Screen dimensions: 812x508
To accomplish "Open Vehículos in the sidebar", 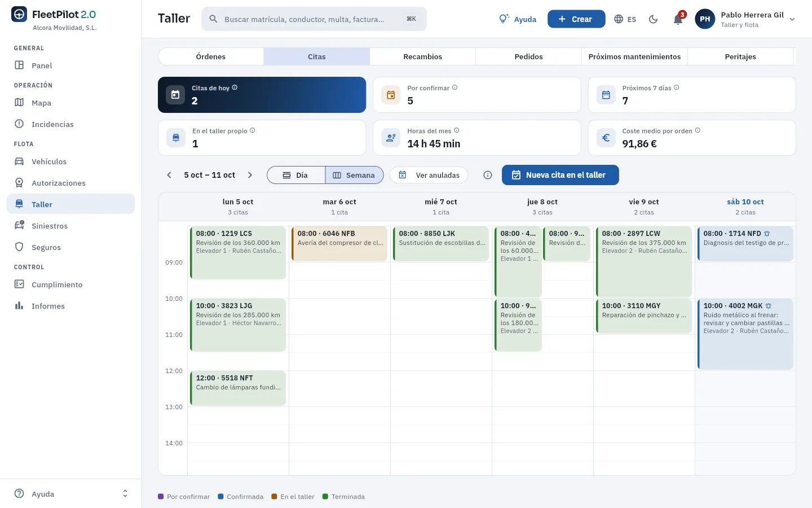I will [x=70, y=161].
